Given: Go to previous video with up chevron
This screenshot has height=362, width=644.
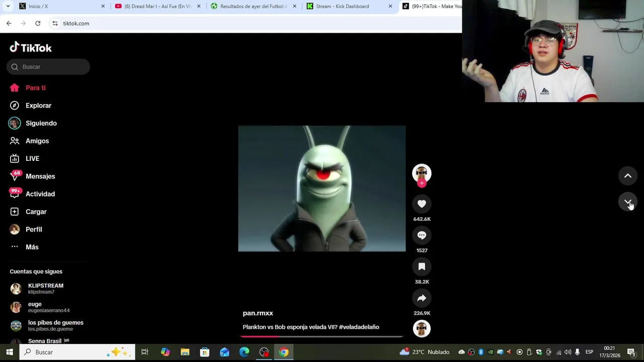Looking at the screenshot, I should pyautogui.click(x=628, y=175).
